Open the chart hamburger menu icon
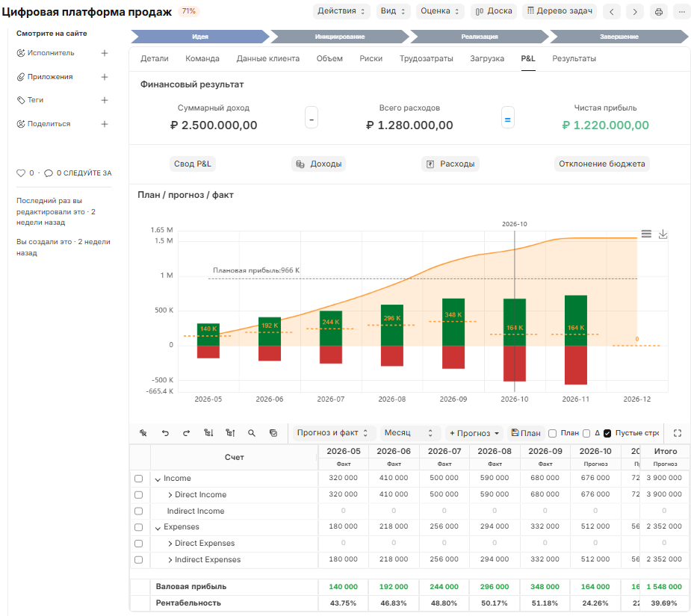 pyautogui.click(x=646, y=234)
